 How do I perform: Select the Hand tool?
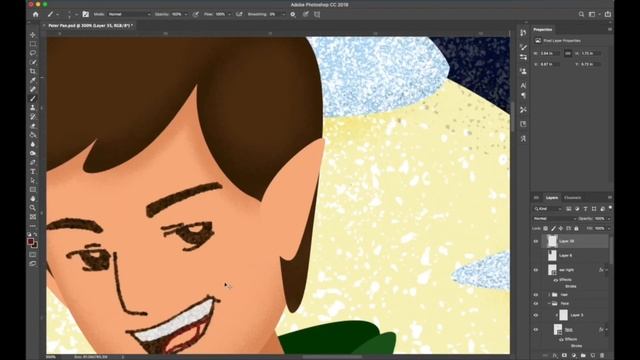click(33, 199)
